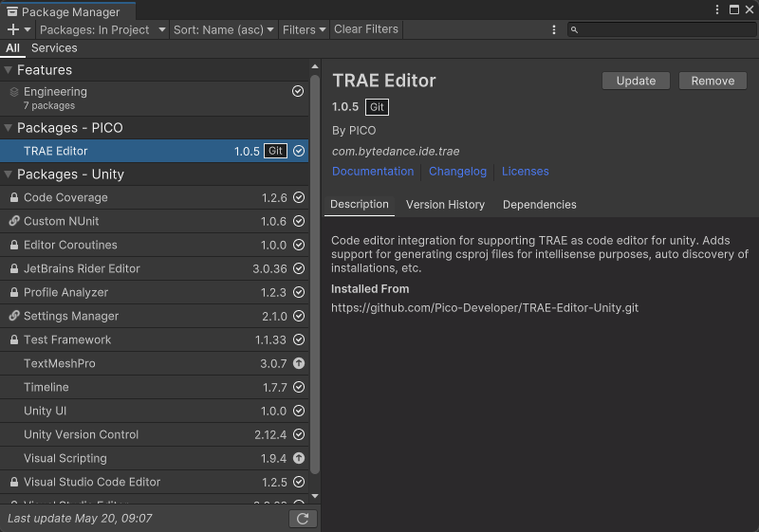This screenshot has height=532, width=759.
Task: Click the JetBrains Rider Editor lock icon
Action: coord(14,268)
